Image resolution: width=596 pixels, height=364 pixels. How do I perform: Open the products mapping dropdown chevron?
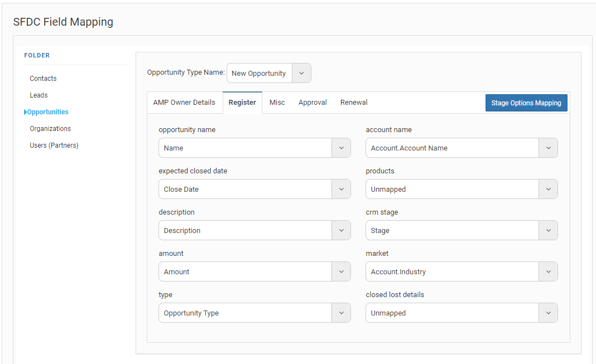[x=548, y=190]
